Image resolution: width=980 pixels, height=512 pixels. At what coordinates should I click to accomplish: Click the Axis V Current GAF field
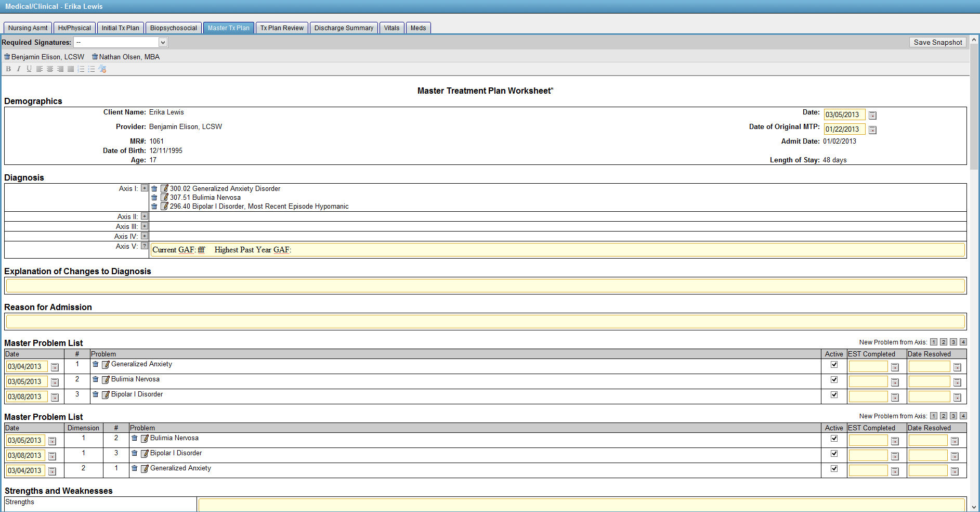point(558,250)
